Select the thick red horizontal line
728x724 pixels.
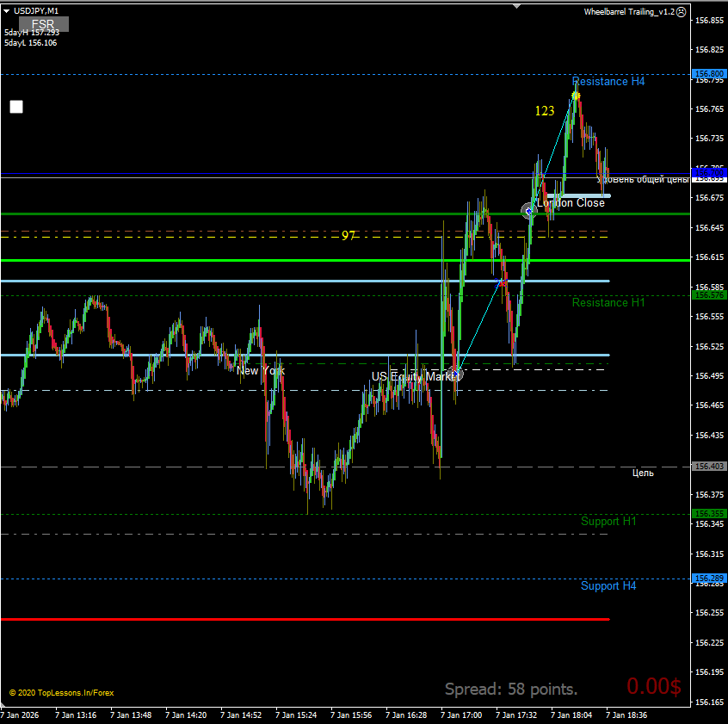coord(305,619)
